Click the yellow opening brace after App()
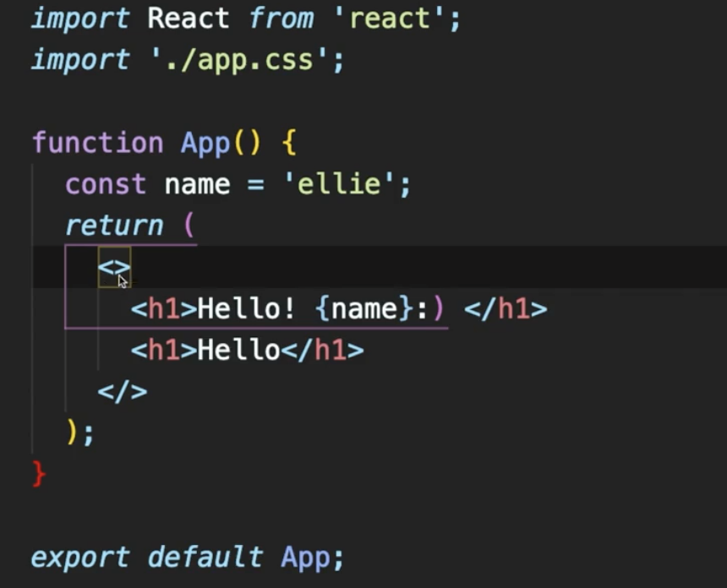The height and width of the screenshot is (588, 727). click(289, 142)
